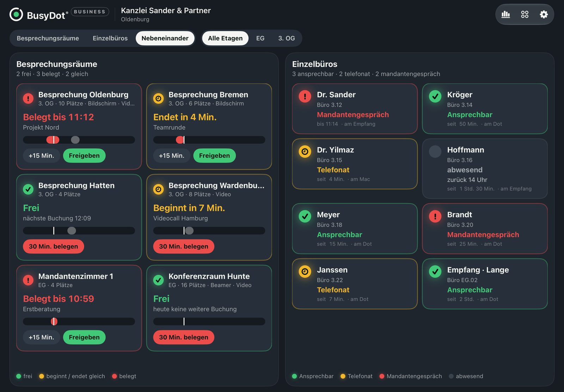
Task: Click red alert icon on Mandantenzimmer 1
Action: [x=28, y=280]
